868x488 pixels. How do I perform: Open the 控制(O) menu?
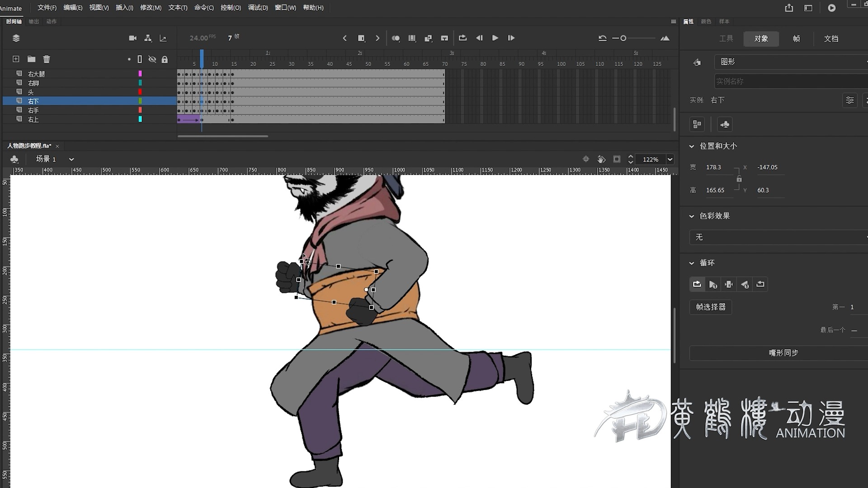[x=231, y=8]
